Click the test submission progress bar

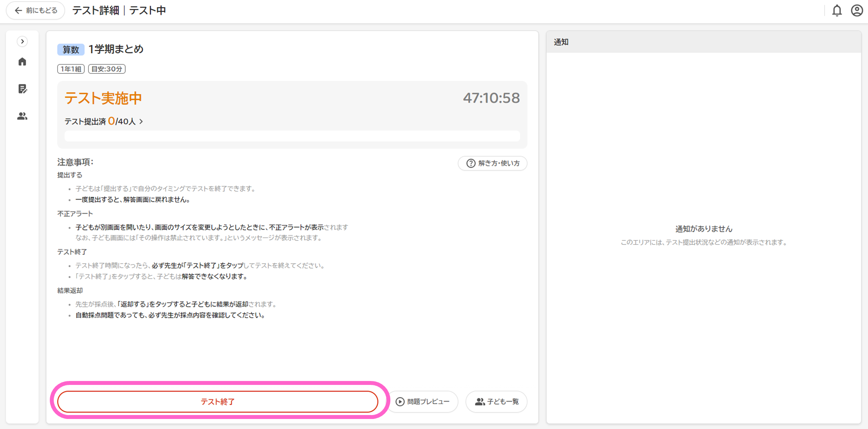pyautogui.click(x=292, y=136)
